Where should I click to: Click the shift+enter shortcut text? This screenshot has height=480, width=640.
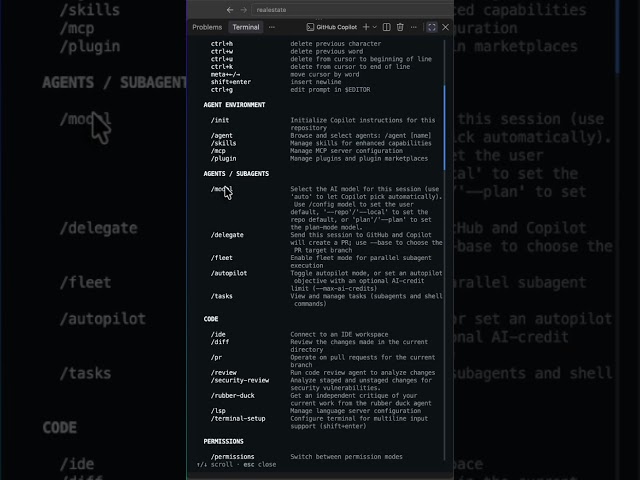231,82
